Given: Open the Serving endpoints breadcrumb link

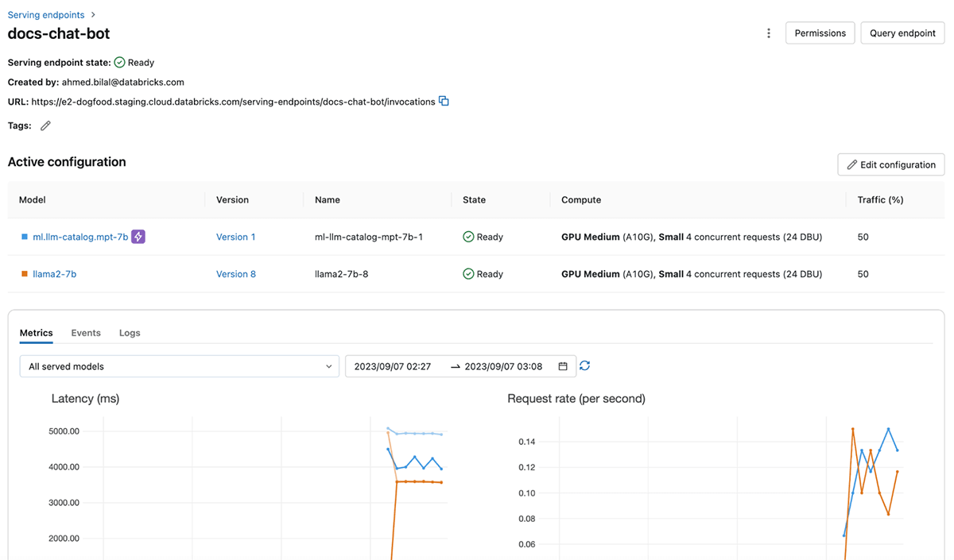Looking at the screenshot, I should (x=46, y=15).
